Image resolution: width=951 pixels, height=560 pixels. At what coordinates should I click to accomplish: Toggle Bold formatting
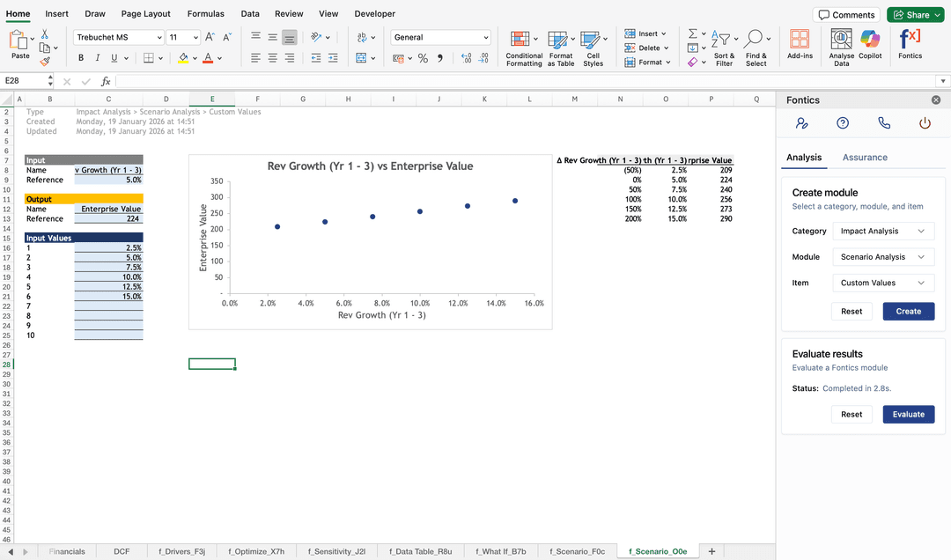click(x=81, y=58)
